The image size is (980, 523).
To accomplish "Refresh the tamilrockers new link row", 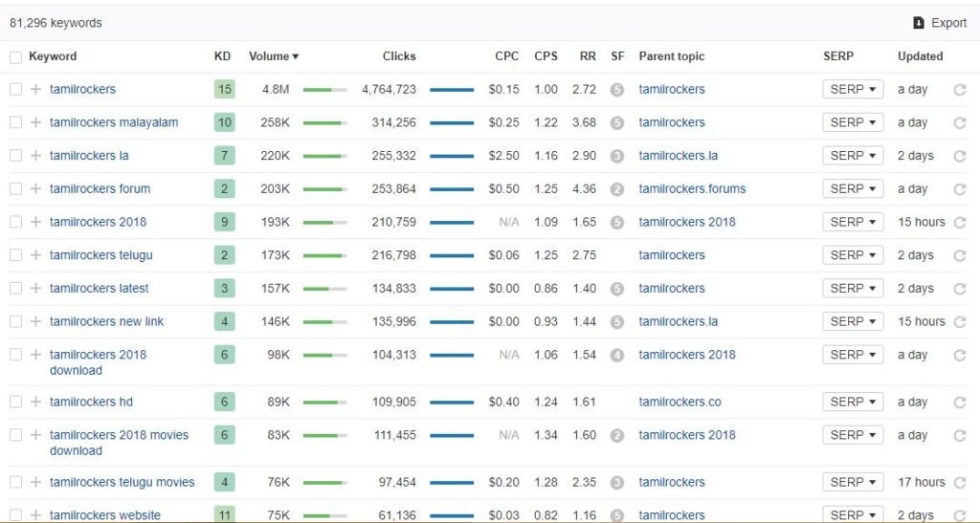I will pos(959,322).
